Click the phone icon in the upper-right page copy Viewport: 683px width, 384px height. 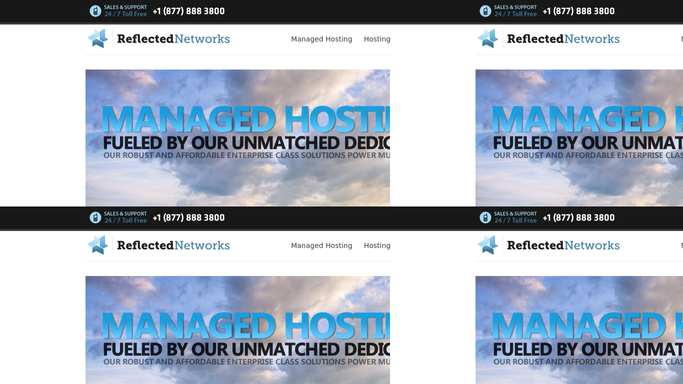485,11
